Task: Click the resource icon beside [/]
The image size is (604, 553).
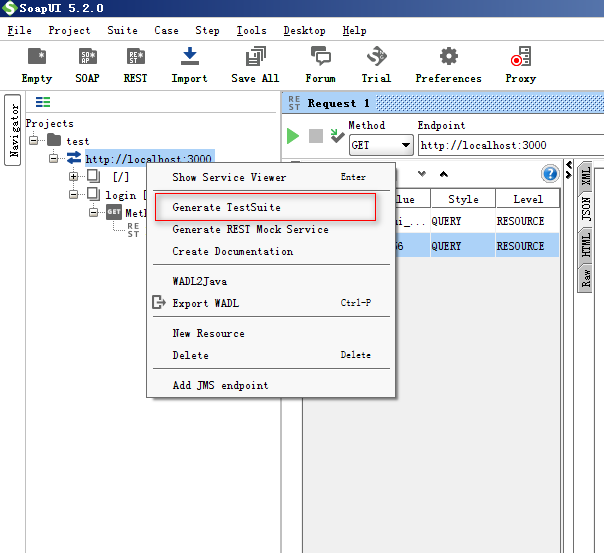Action: pyautogui.click(x=93, y=176)
